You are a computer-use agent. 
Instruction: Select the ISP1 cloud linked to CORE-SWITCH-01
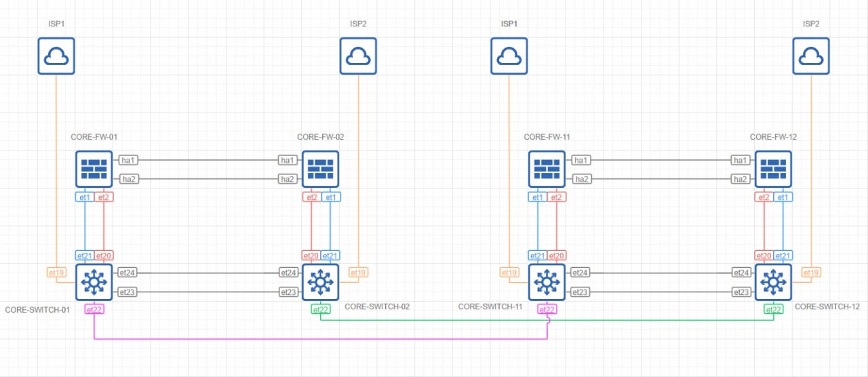pos(56,56)
